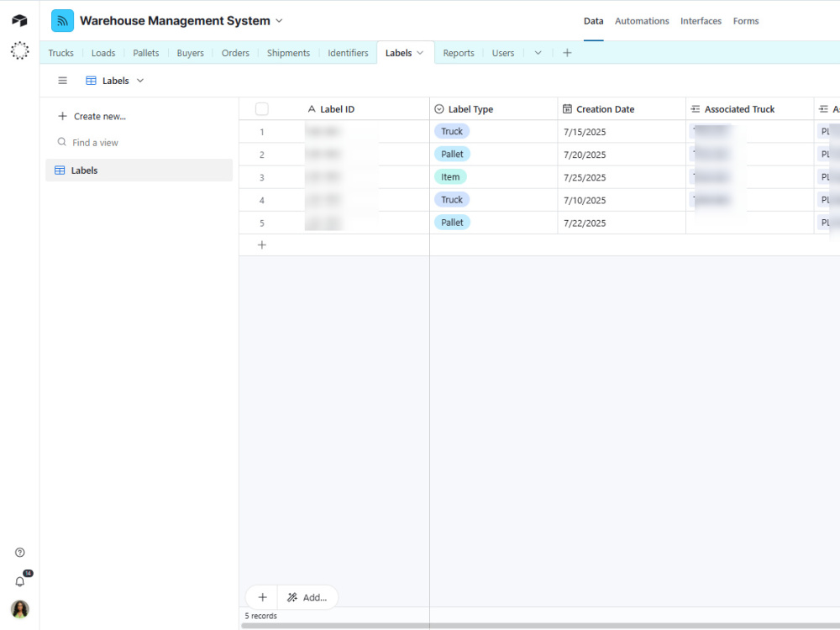Switch to the Users table tab
The width and height of the screenshot is (840, 630).
(503, 53)
